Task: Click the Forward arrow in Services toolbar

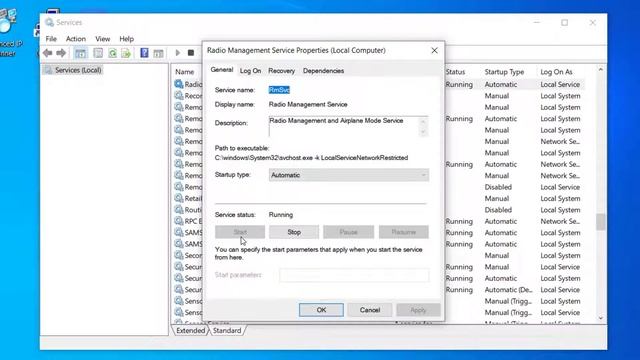Action: point(61,53)
